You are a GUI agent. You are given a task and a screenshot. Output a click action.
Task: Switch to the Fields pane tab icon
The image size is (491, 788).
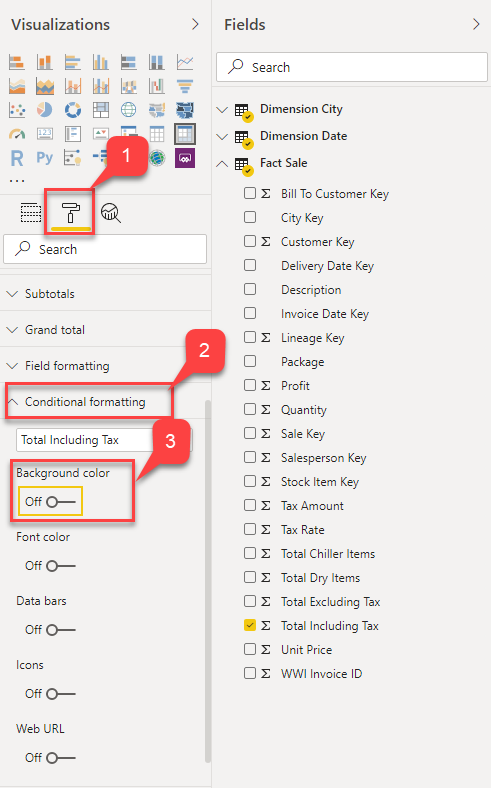tap(31, 213)
